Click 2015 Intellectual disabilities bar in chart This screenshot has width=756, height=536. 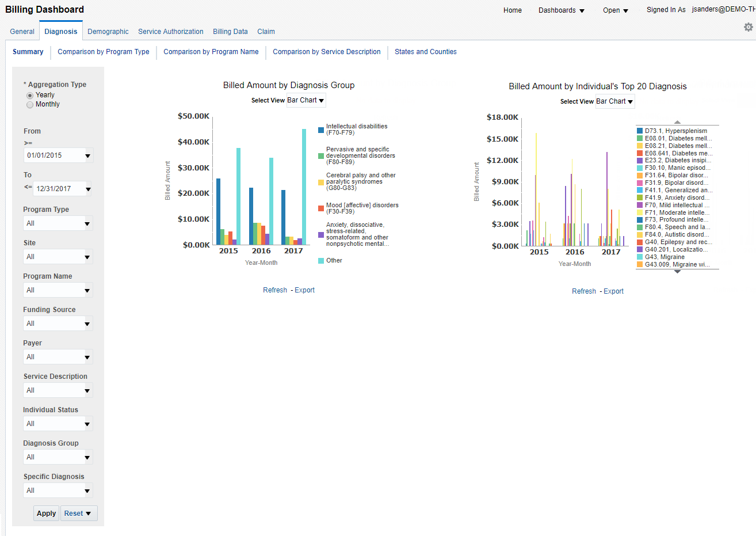point(218,212)
